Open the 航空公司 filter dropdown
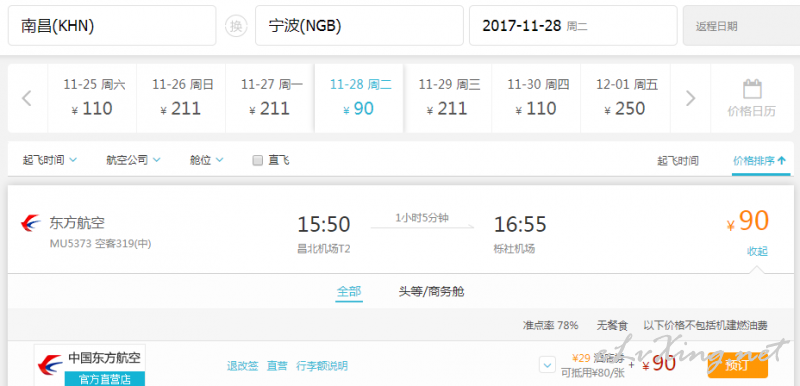 (x=133, y=160)
